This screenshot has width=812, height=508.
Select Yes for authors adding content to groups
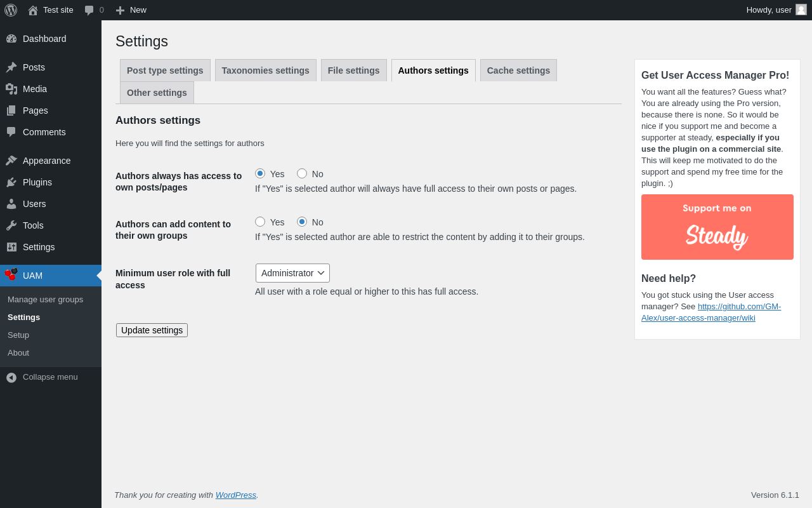(260, 222)
